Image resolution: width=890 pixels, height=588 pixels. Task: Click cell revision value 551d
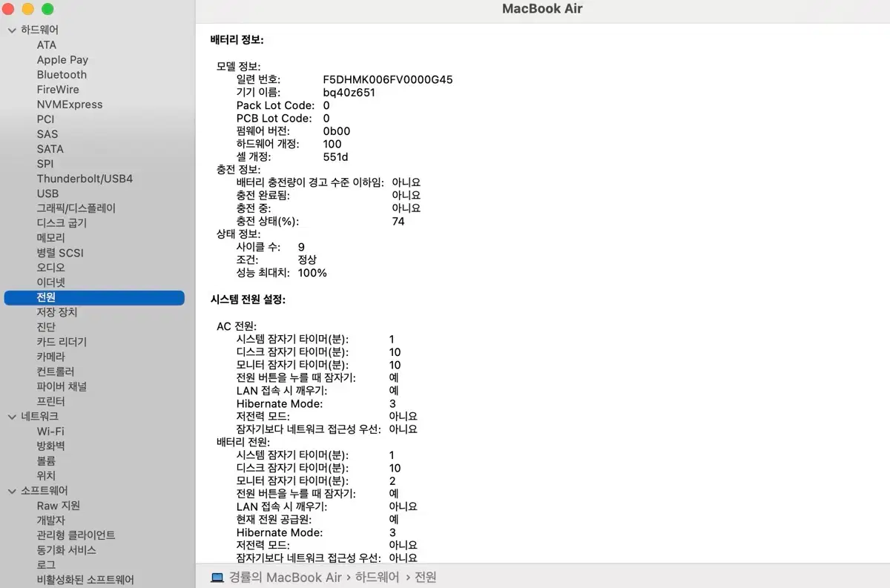tap(336, 157)
